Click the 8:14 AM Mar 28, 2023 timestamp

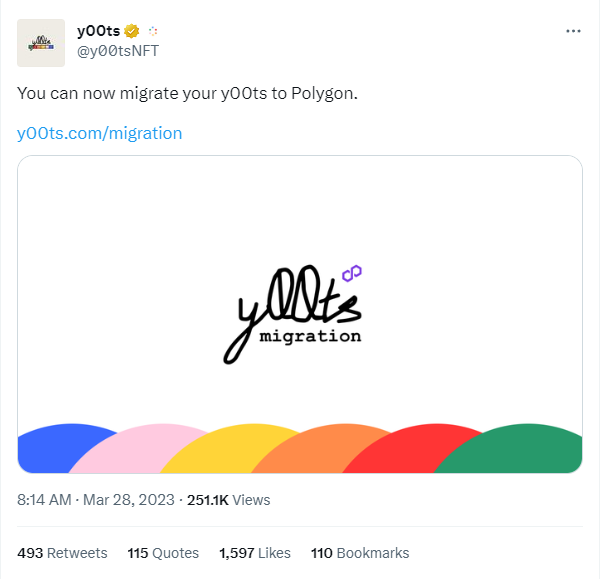96,500
